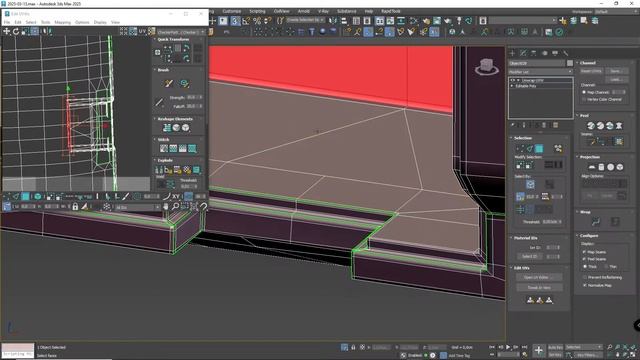Click the Quick Peel icon in Peel rollout

(x=591, y=126)
